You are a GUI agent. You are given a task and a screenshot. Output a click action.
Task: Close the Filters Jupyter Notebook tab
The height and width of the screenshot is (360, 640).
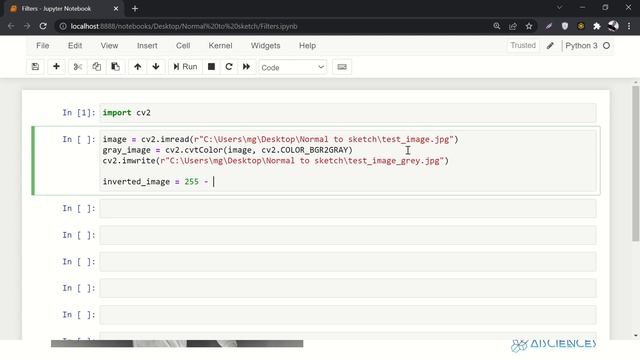coord(116,9)
